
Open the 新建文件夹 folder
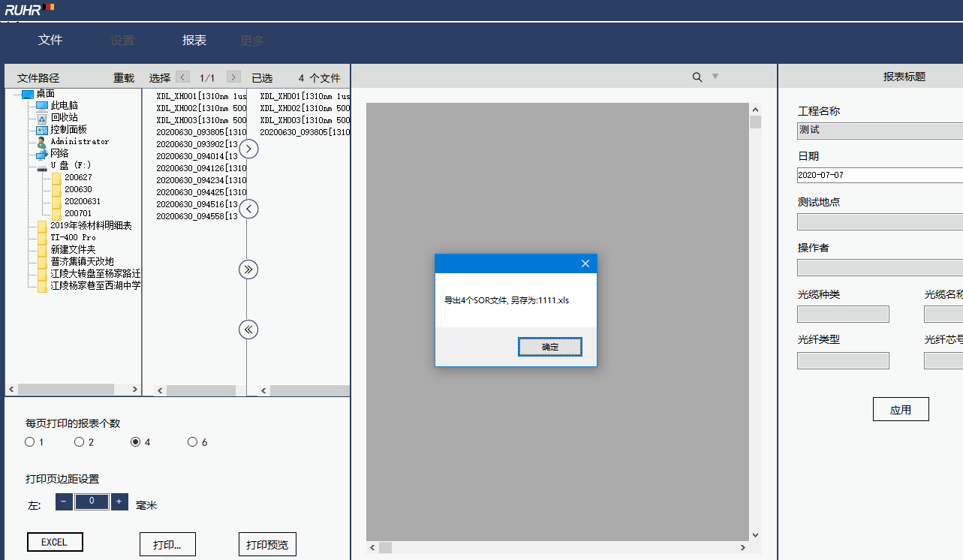73,249
